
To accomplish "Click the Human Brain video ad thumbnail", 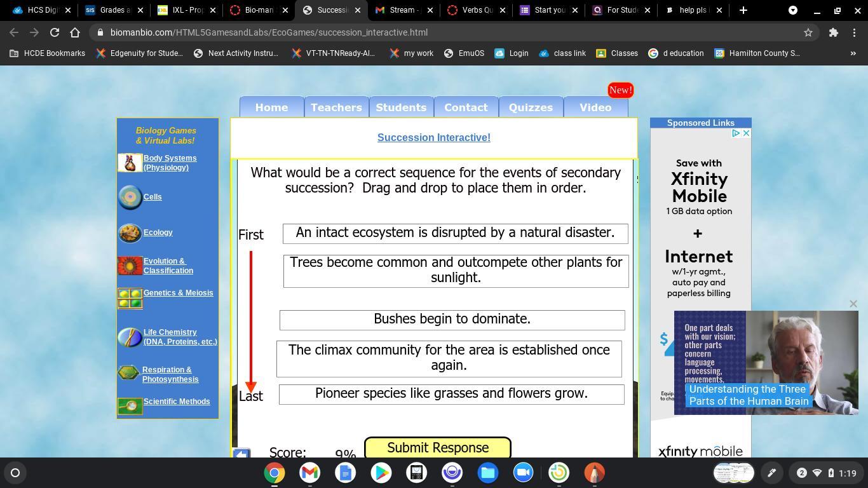I will pyautogui.click(x=766, y=363).
